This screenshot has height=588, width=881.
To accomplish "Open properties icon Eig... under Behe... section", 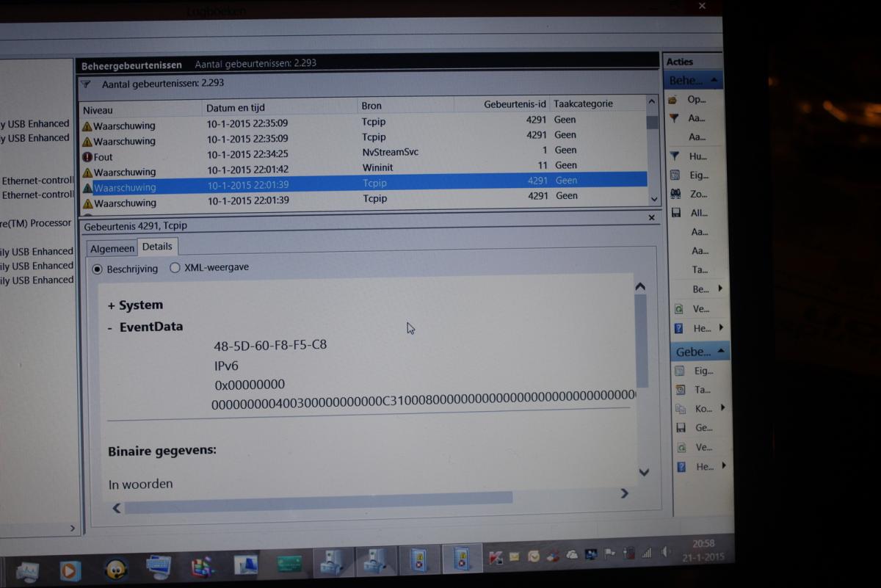I will [675, 175].
